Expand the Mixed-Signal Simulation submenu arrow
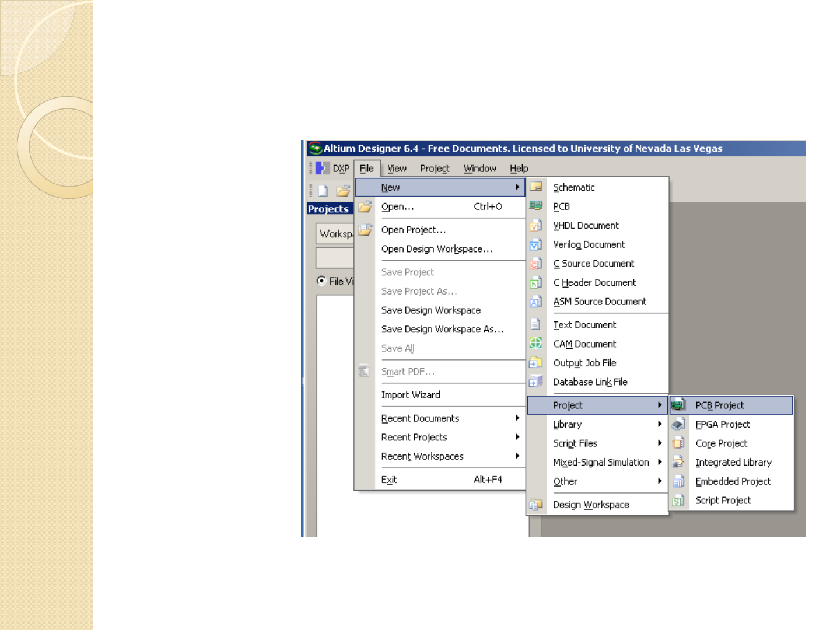840x630 pixels. (x=660, y=462)
